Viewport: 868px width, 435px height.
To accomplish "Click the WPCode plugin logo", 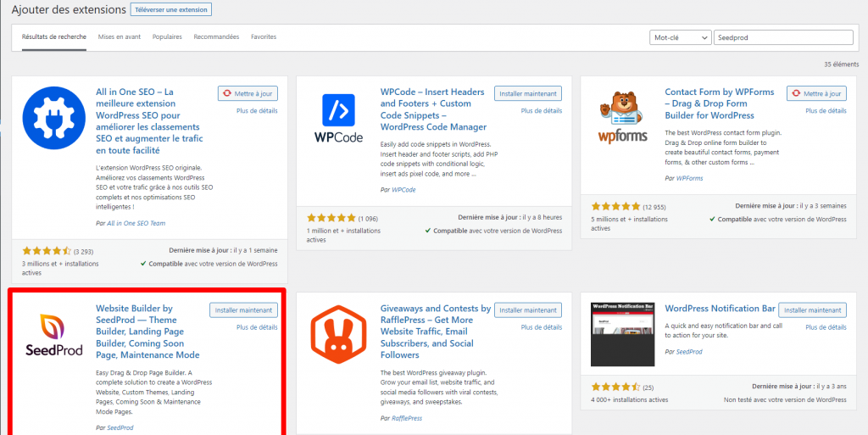I will click(338, 117).
